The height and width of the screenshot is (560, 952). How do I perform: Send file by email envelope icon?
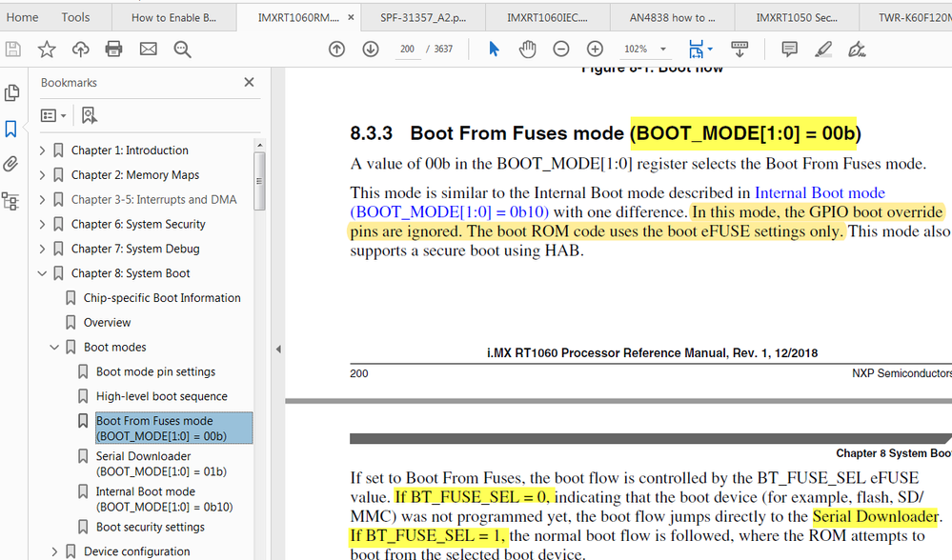click(x=148, y=50)
